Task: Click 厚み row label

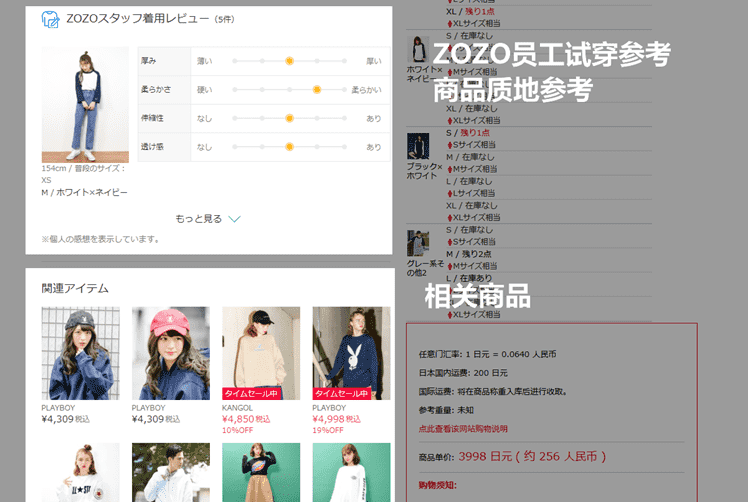Action: coord(148,61)
